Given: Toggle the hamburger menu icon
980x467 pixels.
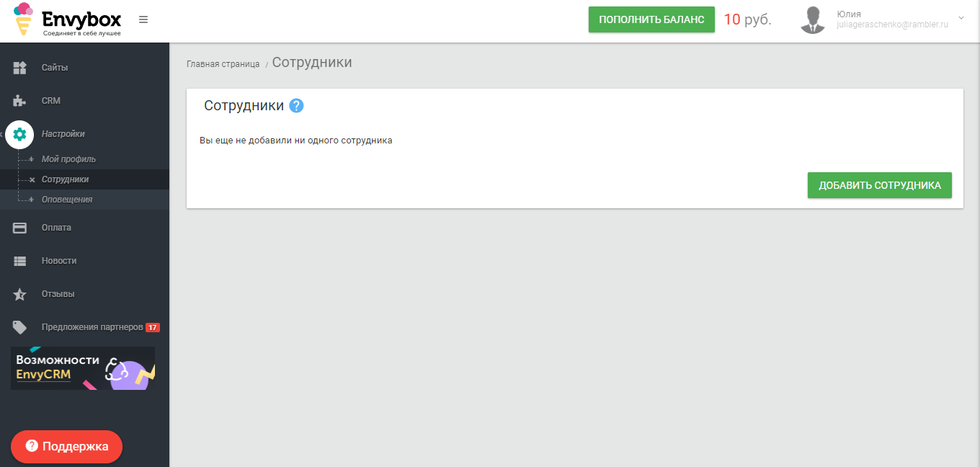Looking at the screenshot, I should 143,19.
